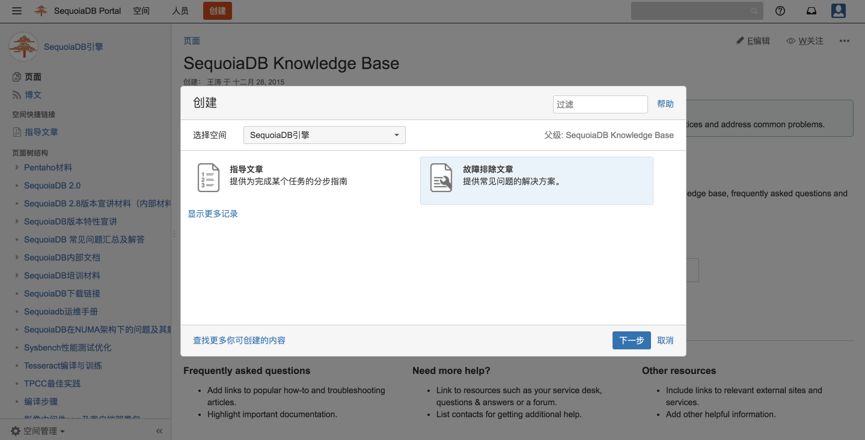Click the SequoiaDB引擎 space name link
Screen dimensions: 865x440
click(73, 47)
